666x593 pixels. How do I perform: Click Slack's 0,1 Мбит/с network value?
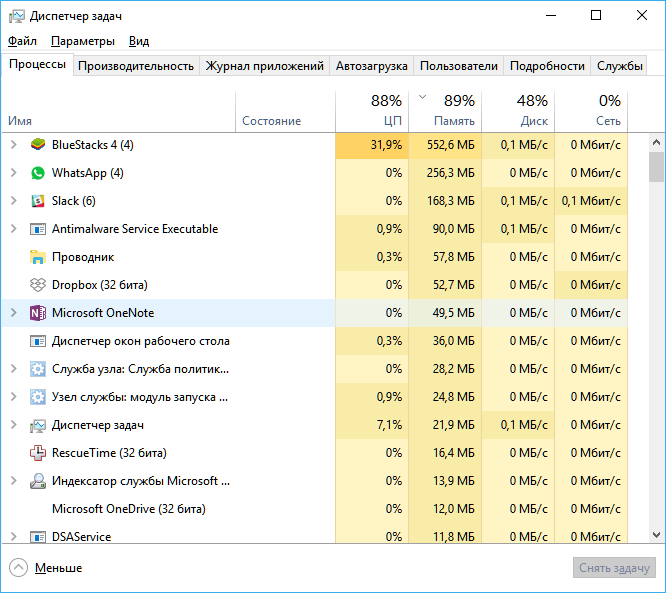tap(591, 201)
